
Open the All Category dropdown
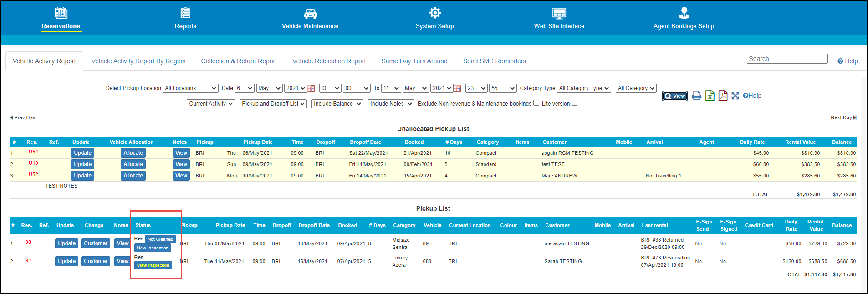coord(636,88)
